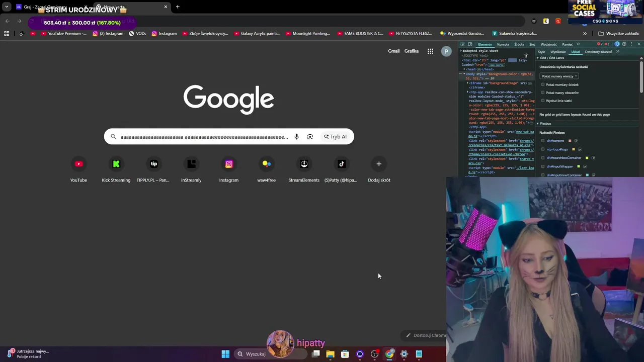Start voice search with the microphone icon
Screen dimensions: 644x362
[296, 137]
